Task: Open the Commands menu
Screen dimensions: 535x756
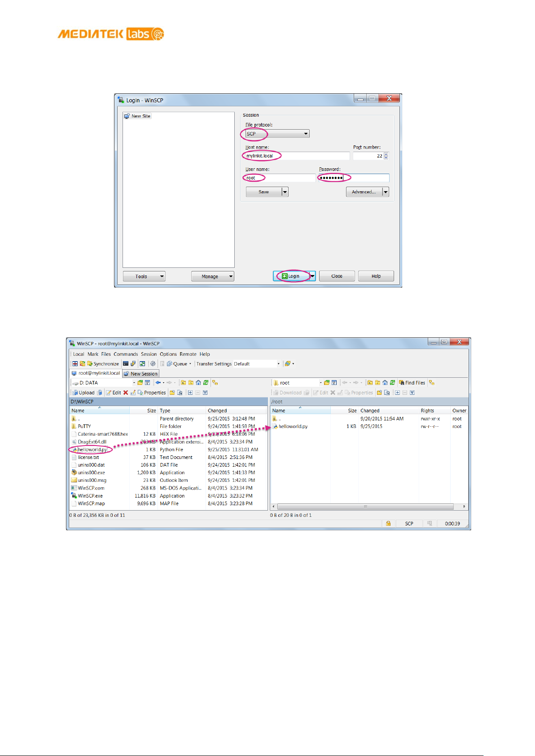Action: click(126, 354)
